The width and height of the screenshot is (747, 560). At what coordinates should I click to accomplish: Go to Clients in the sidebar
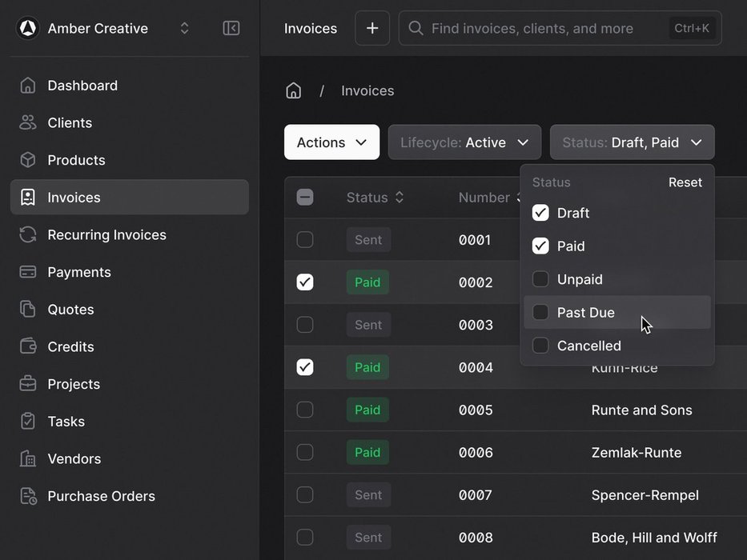130,122
